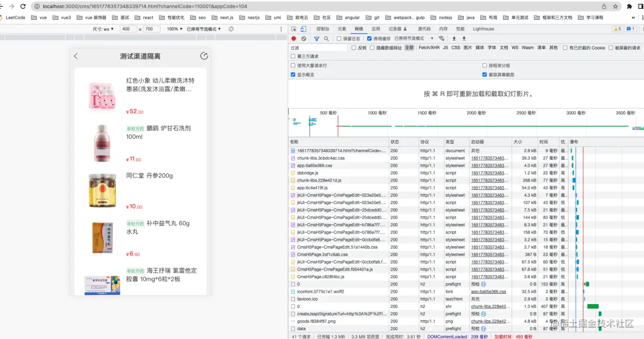
Task: Toggle the 反转 checkbox
Action: pos(354,48)
